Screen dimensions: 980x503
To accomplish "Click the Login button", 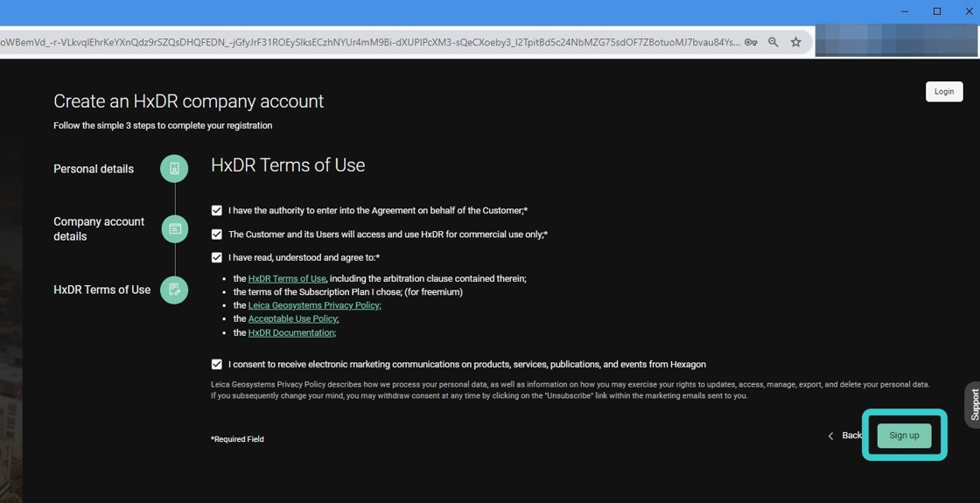I will pyautogui.click(x=944, y=91).
